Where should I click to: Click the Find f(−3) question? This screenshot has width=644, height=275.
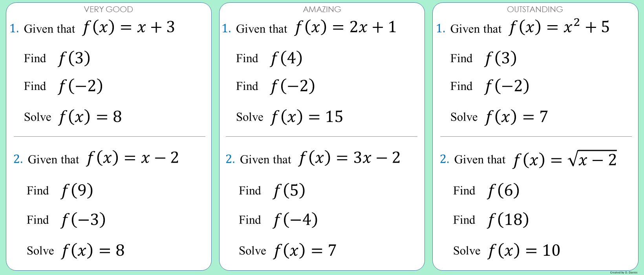66,220
